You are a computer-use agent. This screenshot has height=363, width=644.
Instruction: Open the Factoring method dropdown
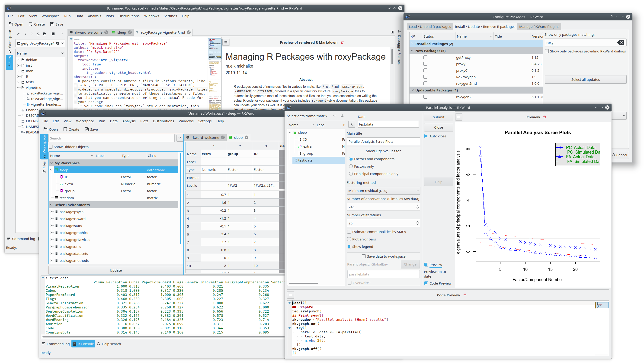click(383, 191)
